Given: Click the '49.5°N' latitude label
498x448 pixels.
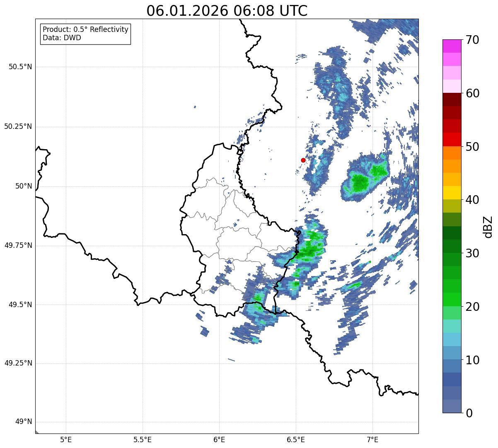Looking at the screenshot, I should pyautogui.click(x=20, y=305).
